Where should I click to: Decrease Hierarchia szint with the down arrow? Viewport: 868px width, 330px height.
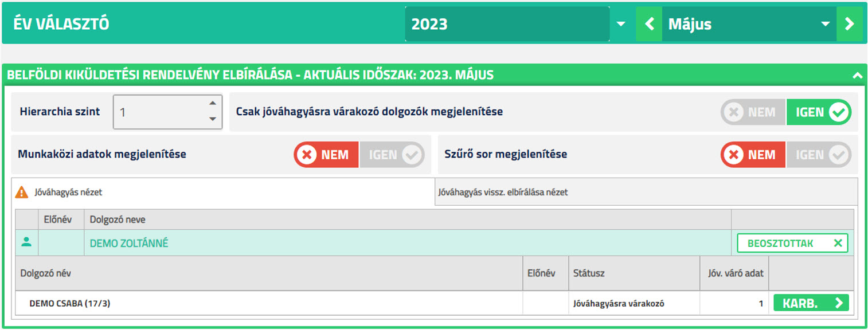[x=212, y=119]
